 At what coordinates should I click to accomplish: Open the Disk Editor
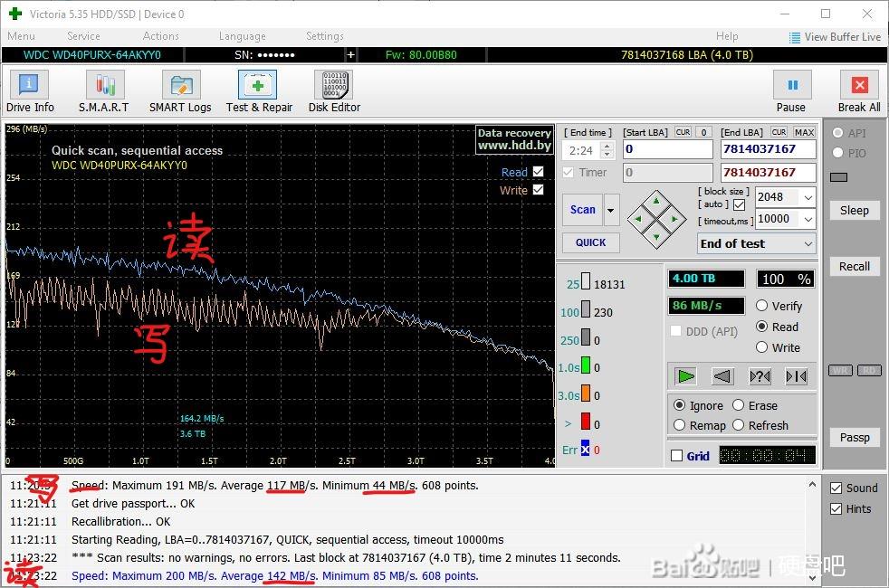tap(335, 91)
